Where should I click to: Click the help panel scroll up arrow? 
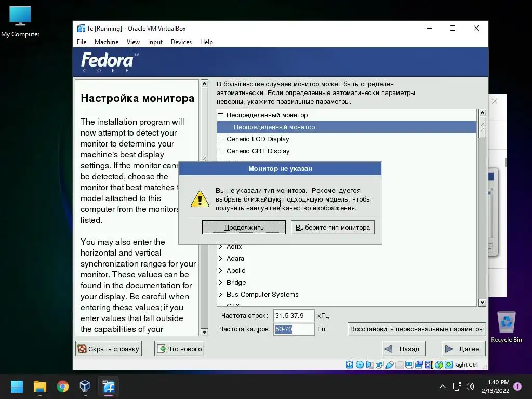click(204, 84)
